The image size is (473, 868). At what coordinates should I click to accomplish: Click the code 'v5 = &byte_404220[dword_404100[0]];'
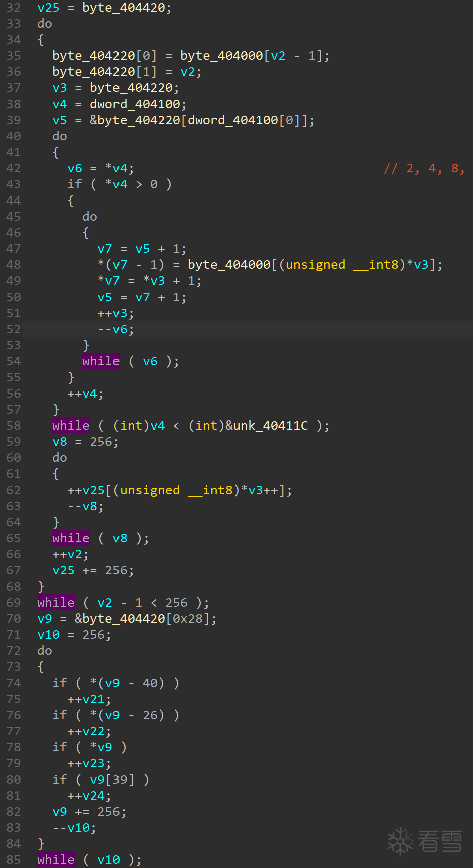pyautogui.click(x=183, y=120)
